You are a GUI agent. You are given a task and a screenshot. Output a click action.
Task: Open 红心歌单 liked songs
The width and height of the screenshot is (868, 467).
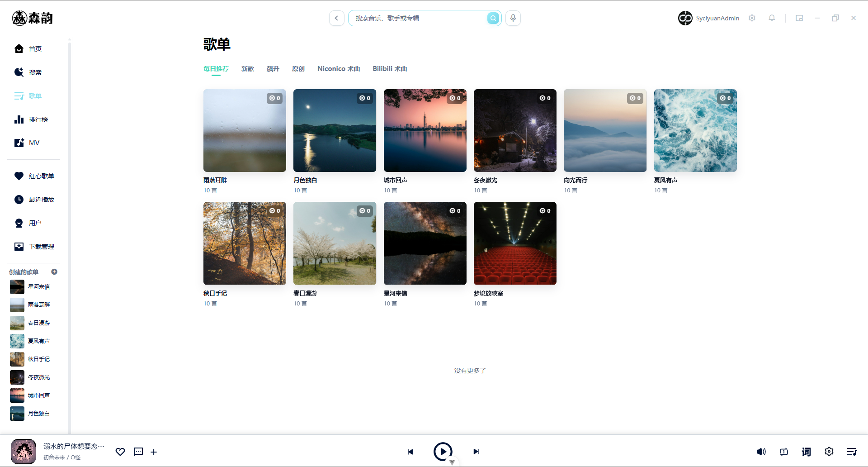pyautogui.click(x=34, y=176)
